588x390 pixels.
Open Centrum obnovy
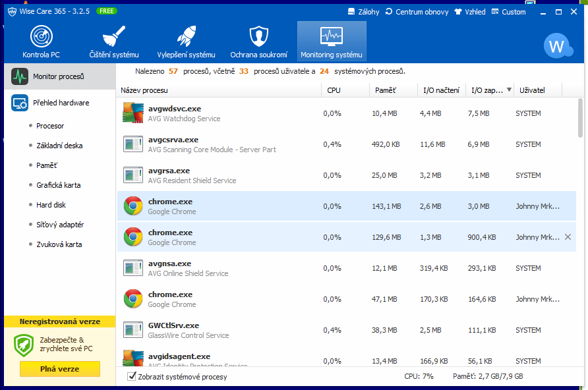point(417,12)
